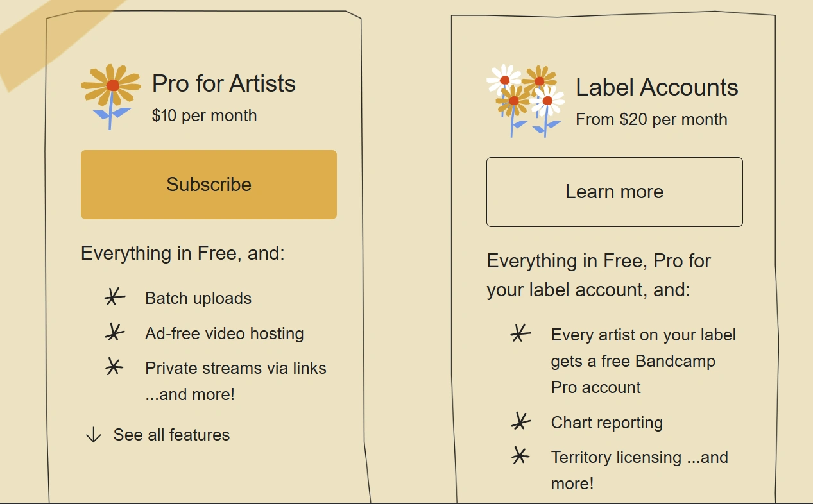Follow the See all features link

coord(171,435)
